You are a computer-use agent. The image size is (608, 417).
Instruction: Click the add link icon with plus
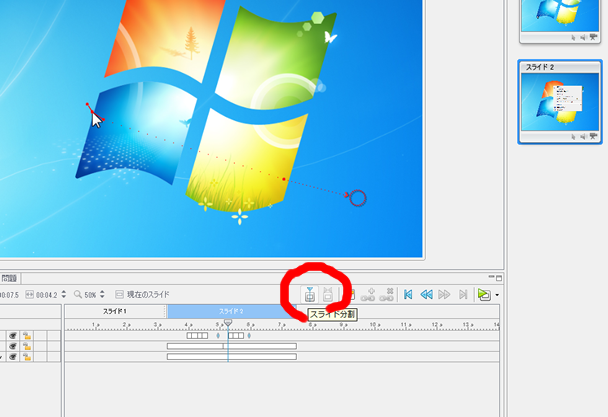[367, 295]
